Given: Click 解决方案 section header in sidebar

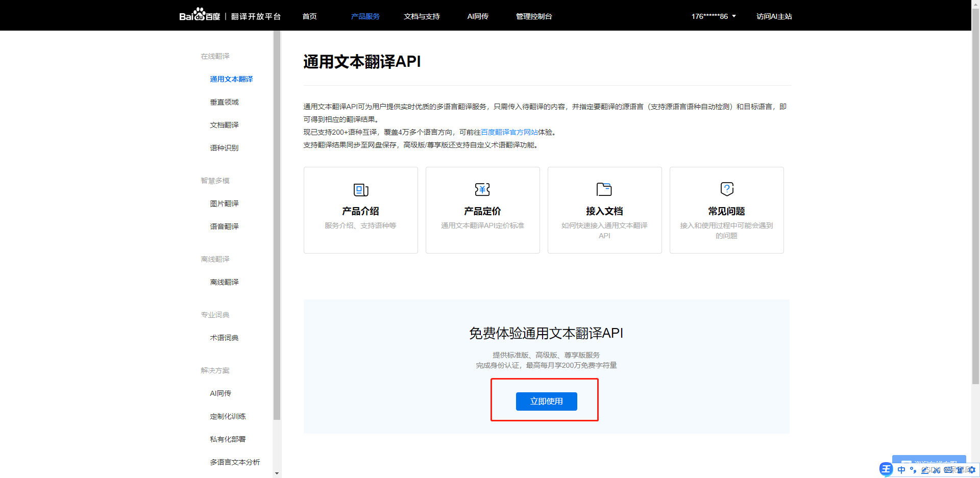Looking at the screenshot, I should point(215,370).
